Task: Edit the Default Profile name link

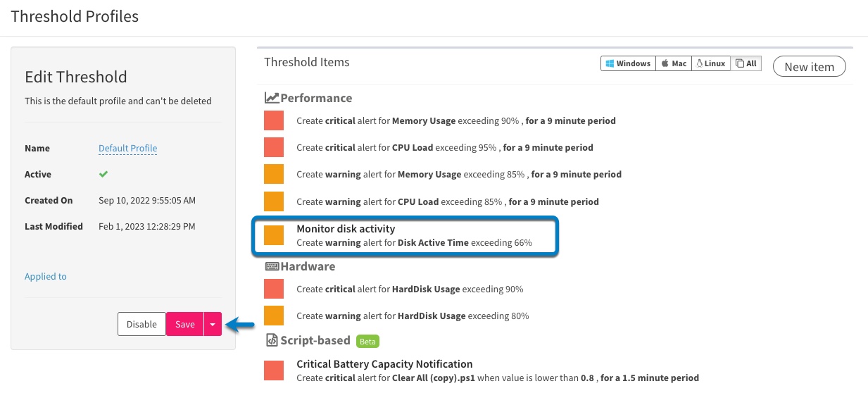Action: [x=128, y=149]
